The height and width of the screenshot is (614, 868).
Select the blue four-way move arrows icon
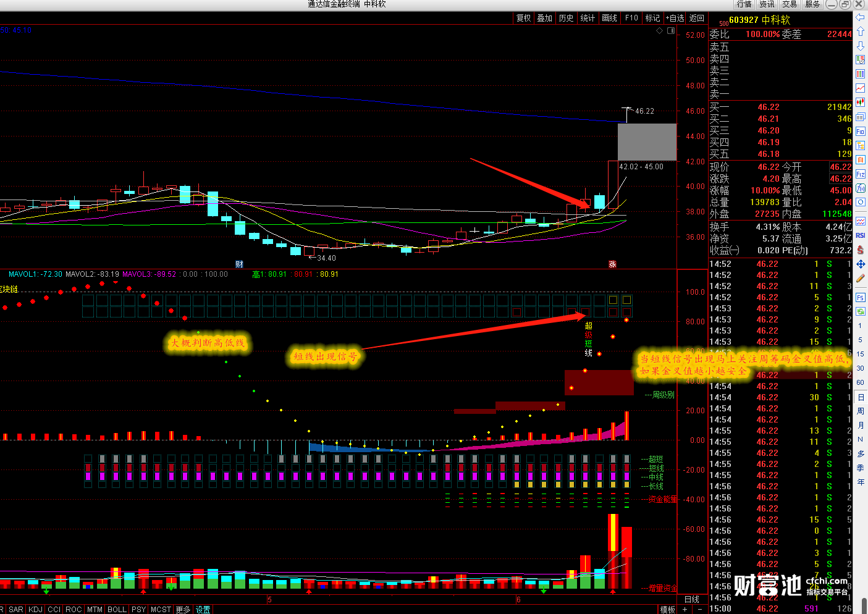coord(860,264)
